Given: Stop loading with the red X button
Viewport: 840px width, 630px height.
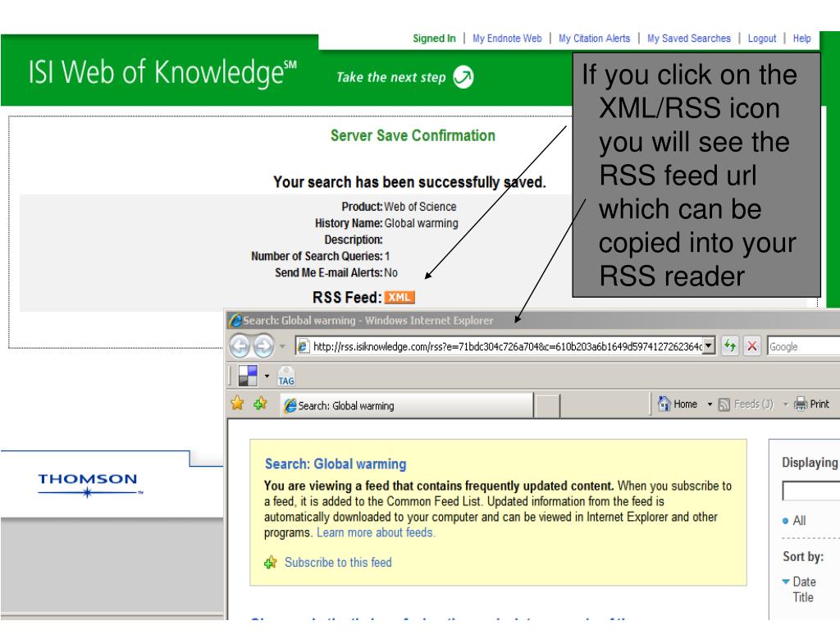Looking at the screenshot, I should point(752,346).
